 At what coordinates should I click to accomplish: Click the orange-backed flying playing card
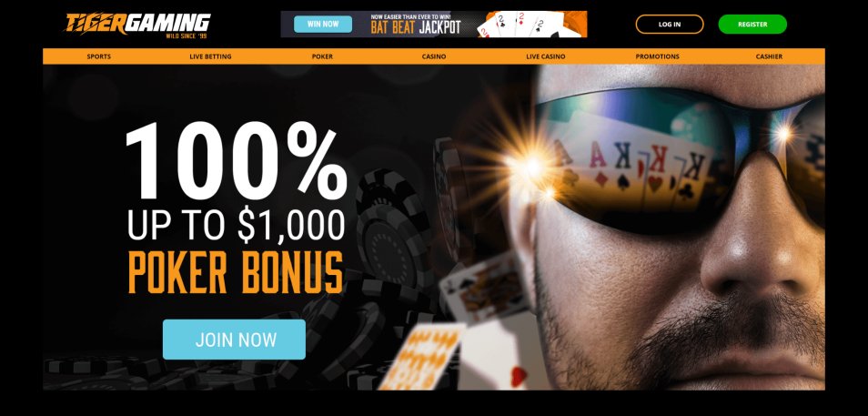(x=420, y=355)
